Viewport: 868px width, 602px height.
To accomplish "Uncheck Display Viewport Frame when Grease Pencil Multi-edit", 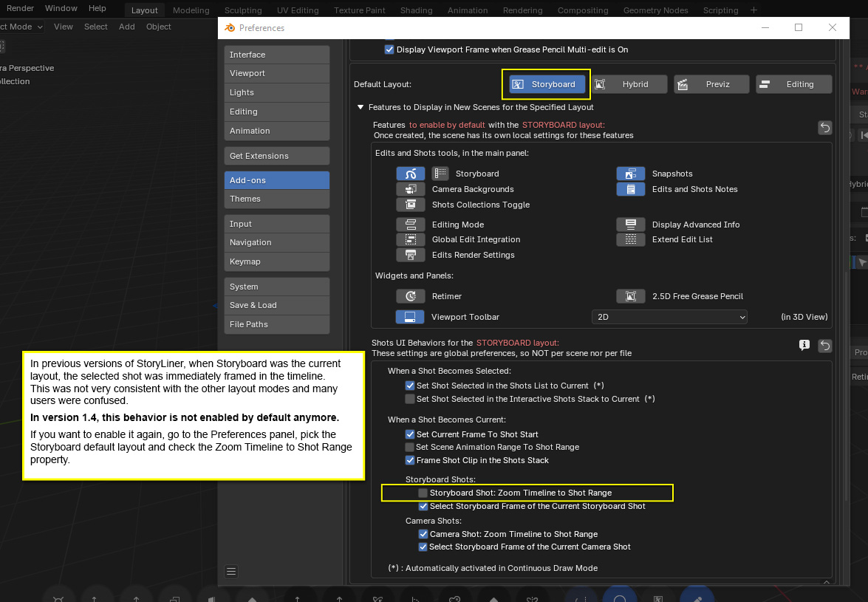I will pos(389,49).
